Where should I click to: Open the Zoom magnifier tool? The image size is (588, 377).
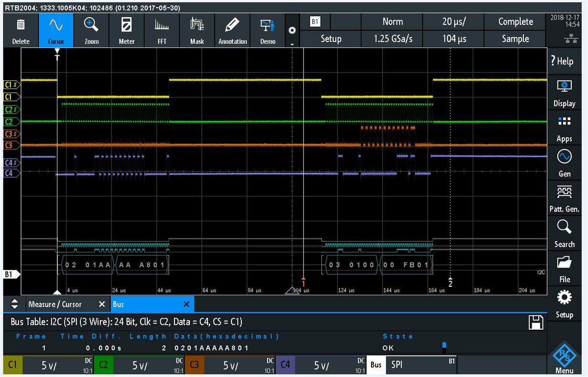tap(91, 30)
